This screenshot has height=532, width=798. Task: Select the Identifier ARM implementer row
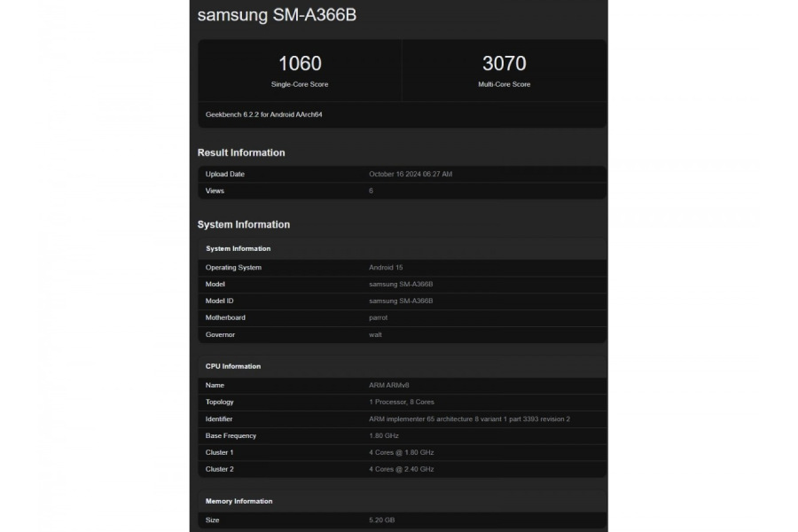[x=399, y=419]
